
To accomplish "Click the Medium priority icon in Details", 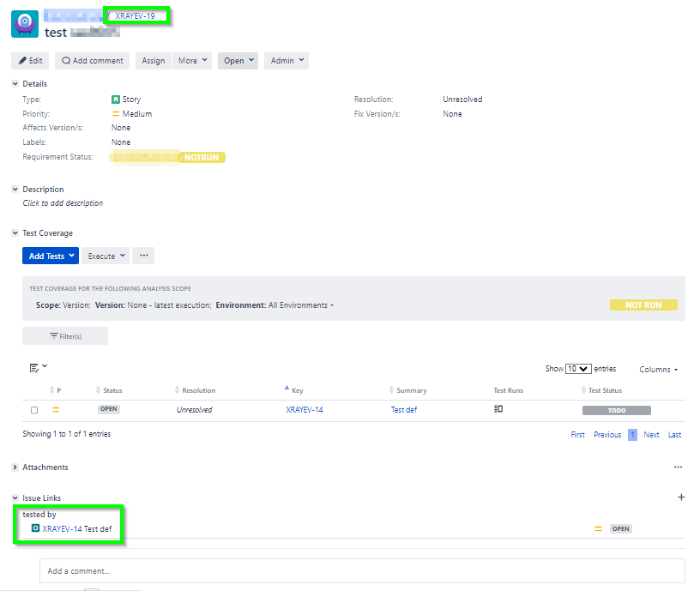I will 116,114.
